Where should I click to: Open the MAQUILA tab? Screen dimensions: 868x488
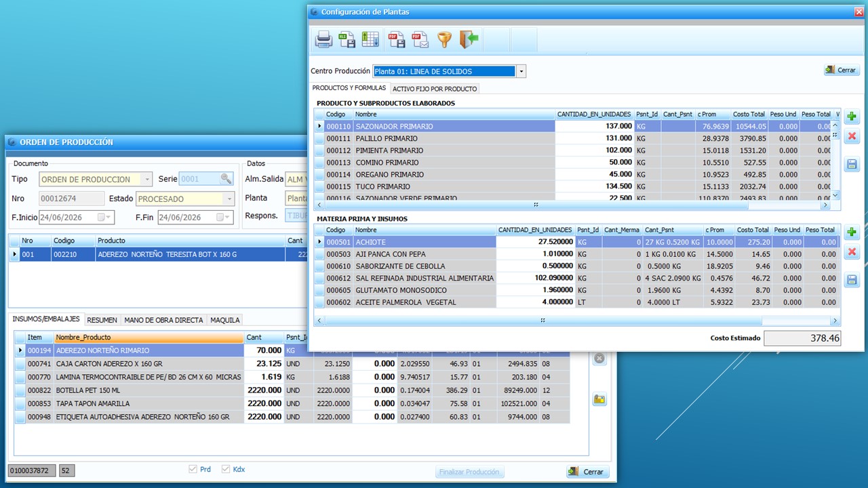[x=224, y=320]
